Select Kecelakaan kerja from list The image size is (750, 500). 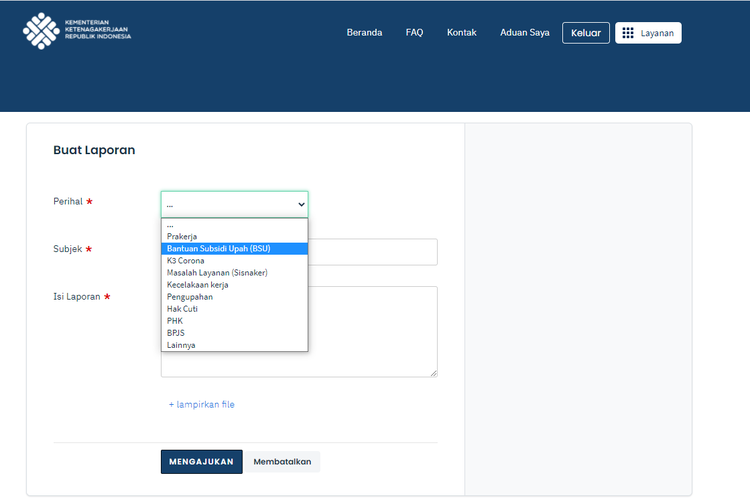(x=197, y=285)
